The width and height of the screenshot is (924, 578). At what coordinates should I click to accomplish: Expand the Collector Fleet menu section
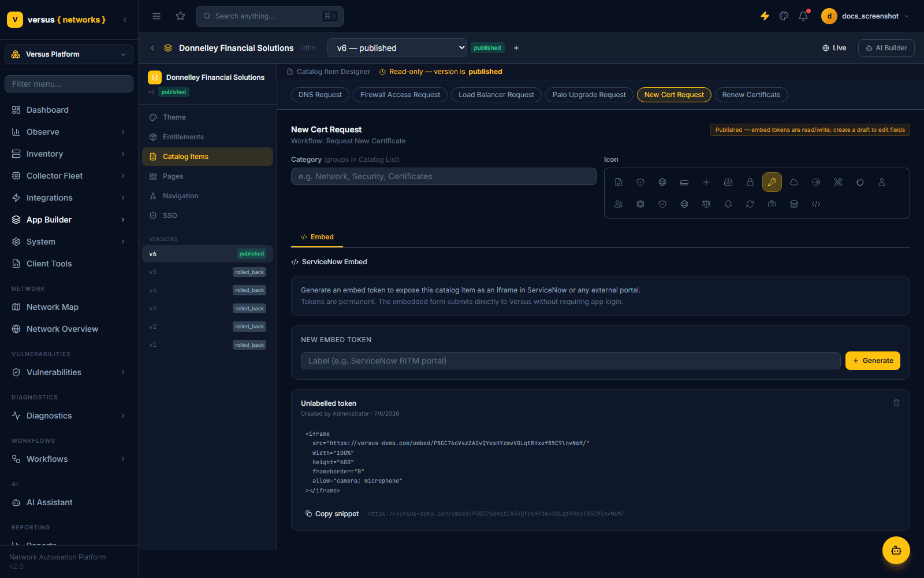tap(69, 176)
